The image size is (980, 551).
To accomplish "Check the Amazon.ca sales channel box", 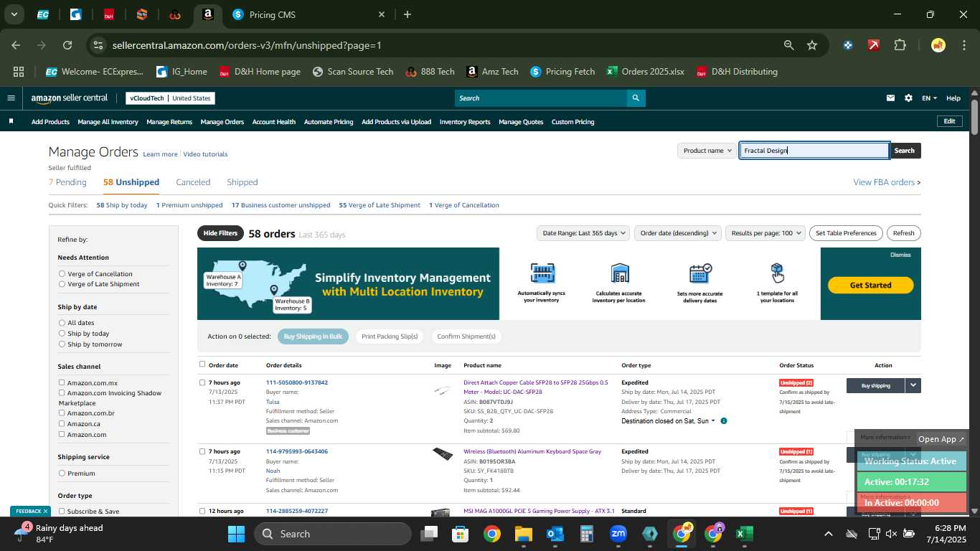I will pos(62,423).
